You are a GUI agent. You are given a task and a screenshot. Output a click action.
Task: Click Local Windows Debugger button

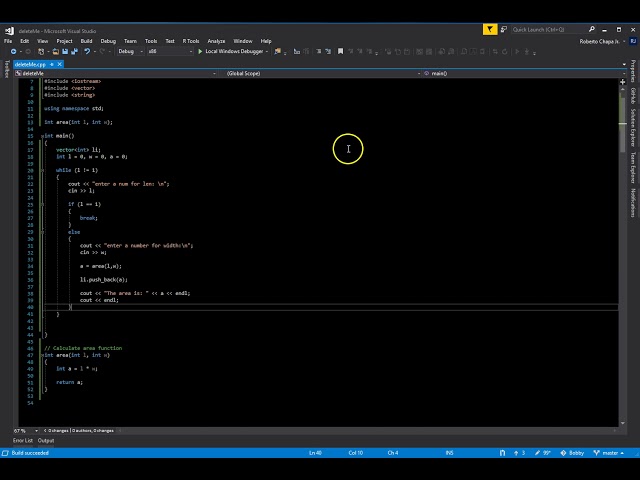click(x=233, y=51)
